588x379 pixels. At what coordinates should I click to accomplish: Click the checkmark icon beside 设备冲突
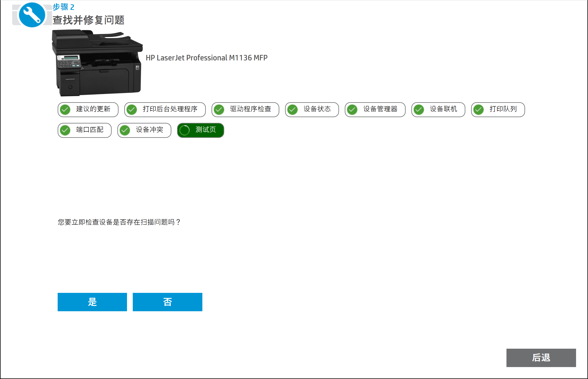click(x=125, y=130)
